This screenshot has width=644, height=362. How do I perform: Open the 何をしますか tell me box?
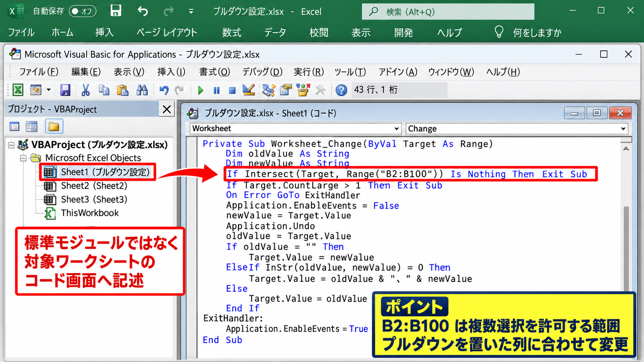528,33
